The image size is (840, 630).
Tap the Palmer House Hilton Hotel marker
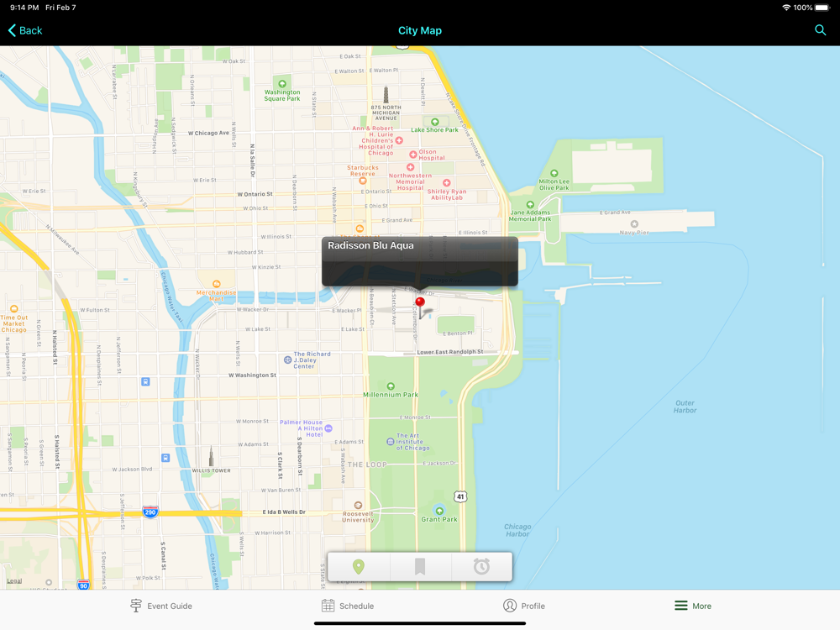[328, 428]
